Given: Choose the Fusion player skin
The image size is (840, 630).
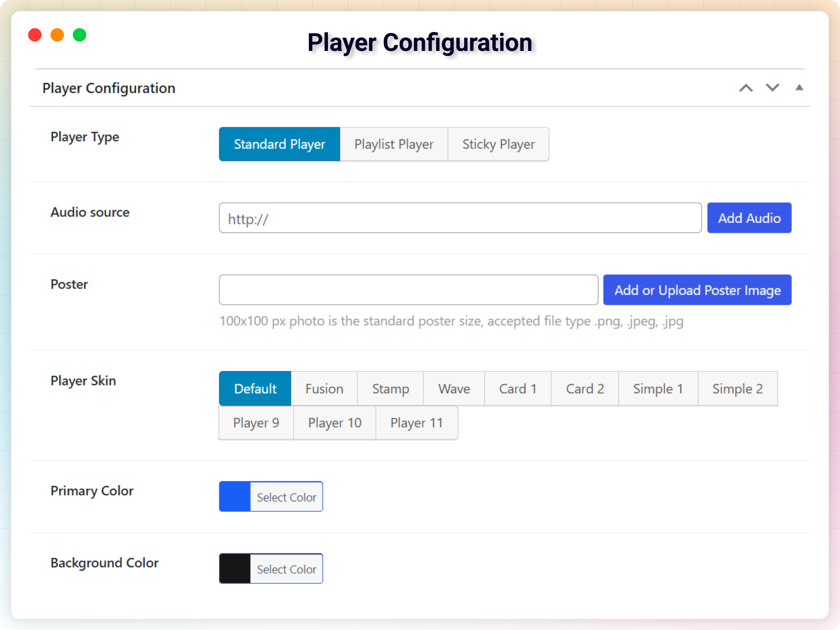Looking at the screenshot, I should coord(324,389).
